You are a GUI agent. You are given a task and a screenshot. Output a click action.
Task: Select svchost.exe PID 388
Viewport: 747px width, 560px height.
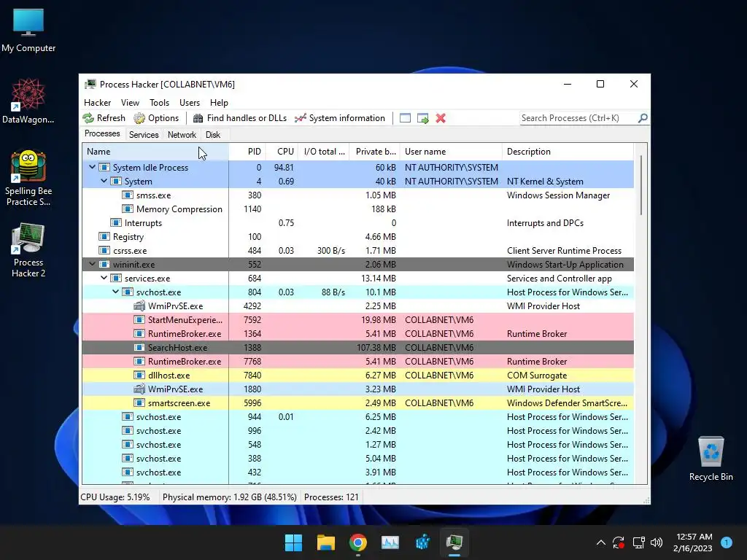point(357,458)
